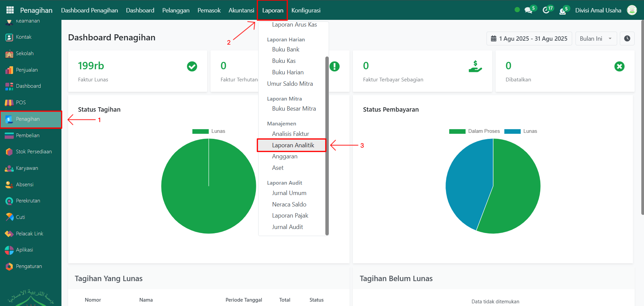Image resolution: width=644 pixels, height=306 pixels.
Task: Open the chat messages icon in header
Action: 528,10
